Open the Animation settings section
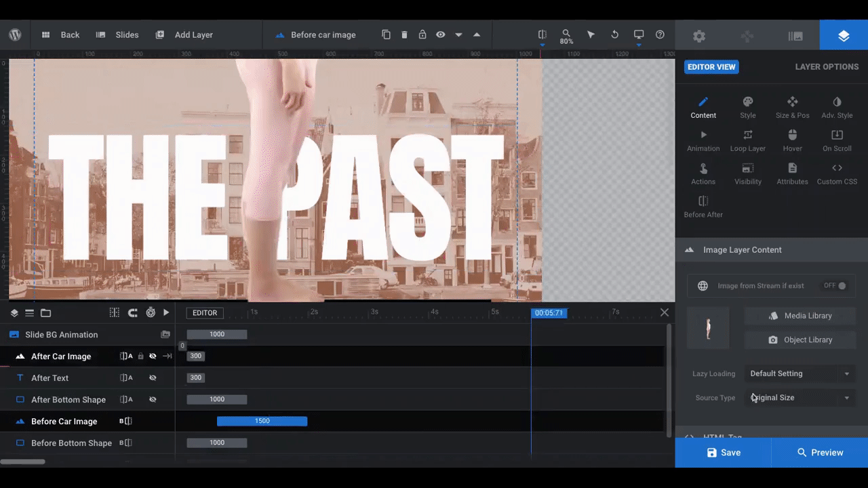Image resolution: width=868 pixels, height=488 pixels. 703,141
